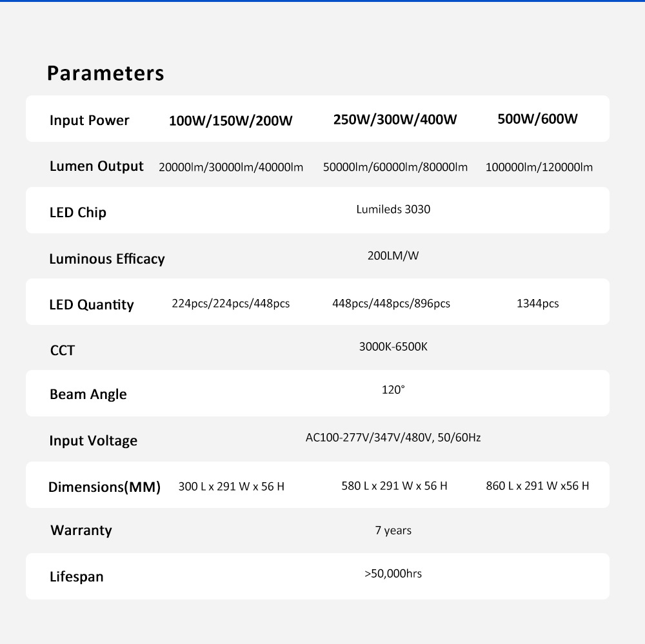Select the 200LM/W efficacy value
Image resolution: width=645 pixels, height=644 pixels.
[393, 256]
